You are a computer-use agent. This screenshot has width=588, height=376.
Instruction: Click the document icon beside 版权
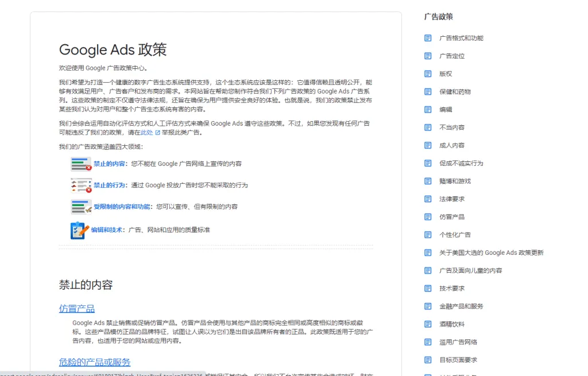tap(428, 73)
